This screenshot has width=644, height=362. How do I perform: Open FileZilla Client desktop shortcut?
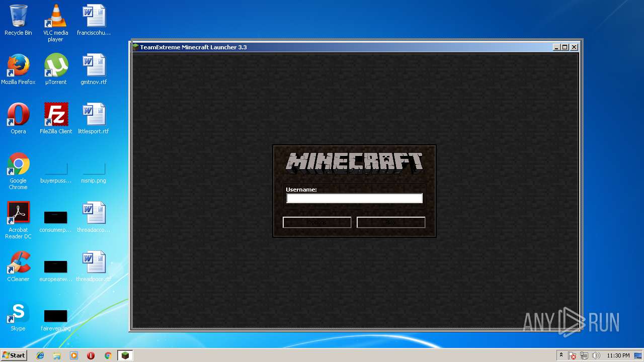tap(55, 119)
